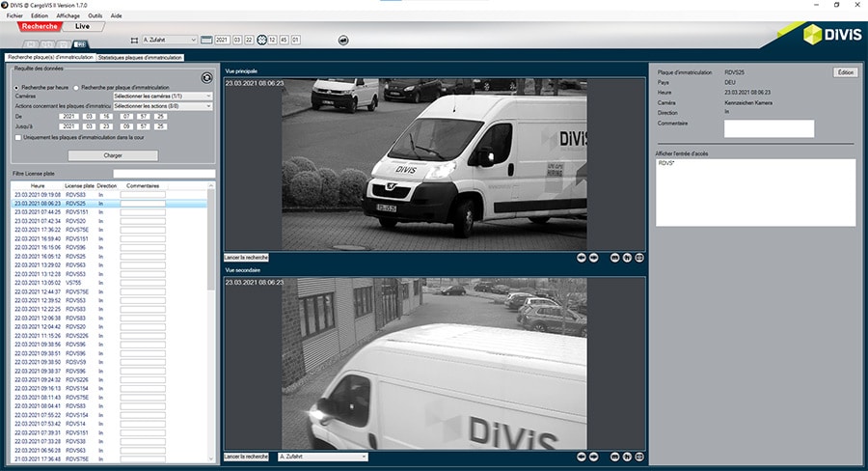Select row '22.03.2021 13:05:02 VS755'

pos(110,283)
